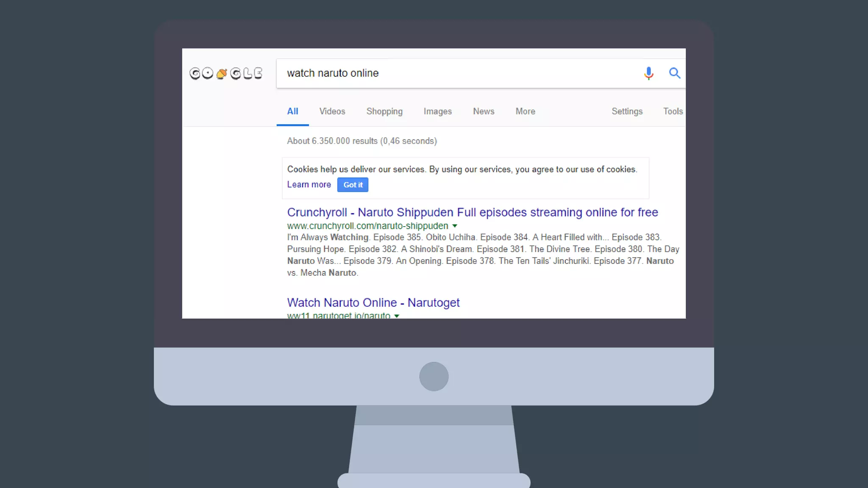The width and height of the screenshot is (868, 488).
Task: Switch to the Images tab
Action: tap(437, 111)
